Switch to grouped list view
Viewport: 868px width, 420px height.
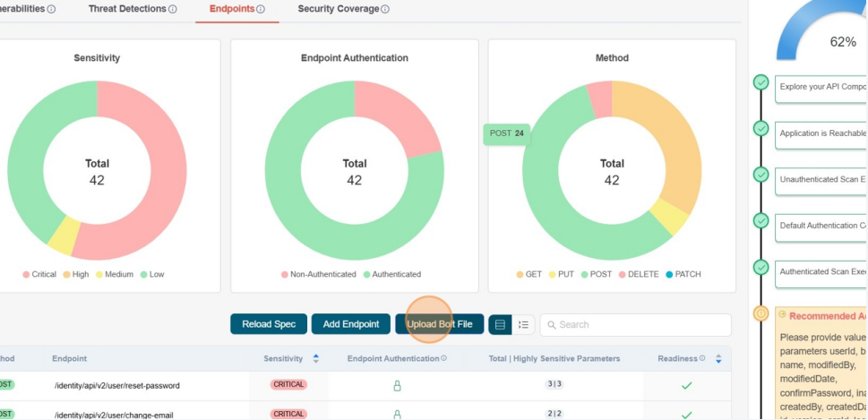(524, 324)
